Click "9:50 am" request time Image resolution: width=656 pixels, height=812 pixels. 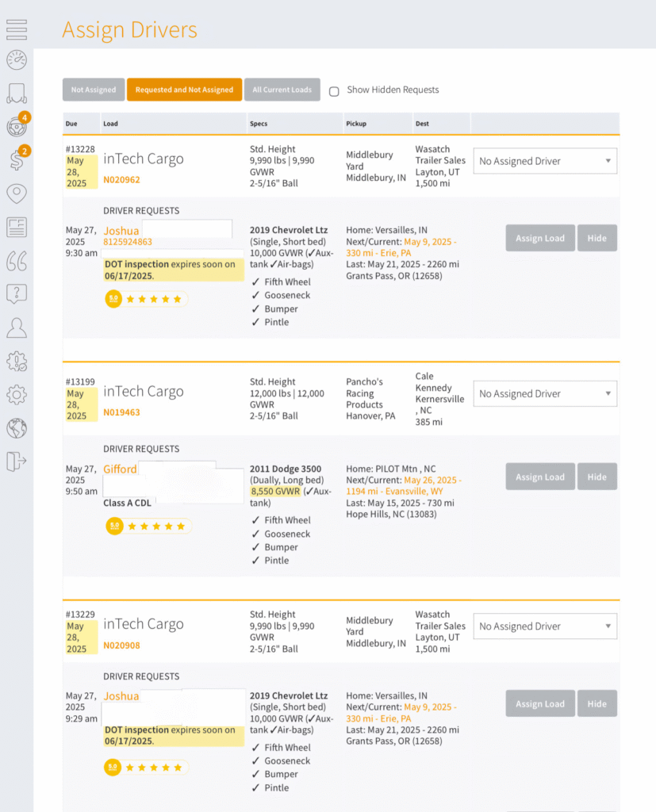click(82, 492)
